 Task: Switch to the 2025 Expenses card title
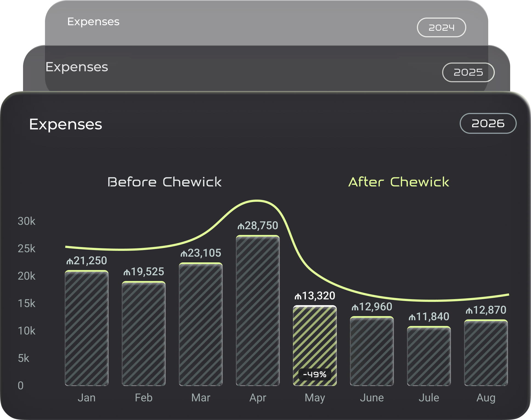coord(77,67)
